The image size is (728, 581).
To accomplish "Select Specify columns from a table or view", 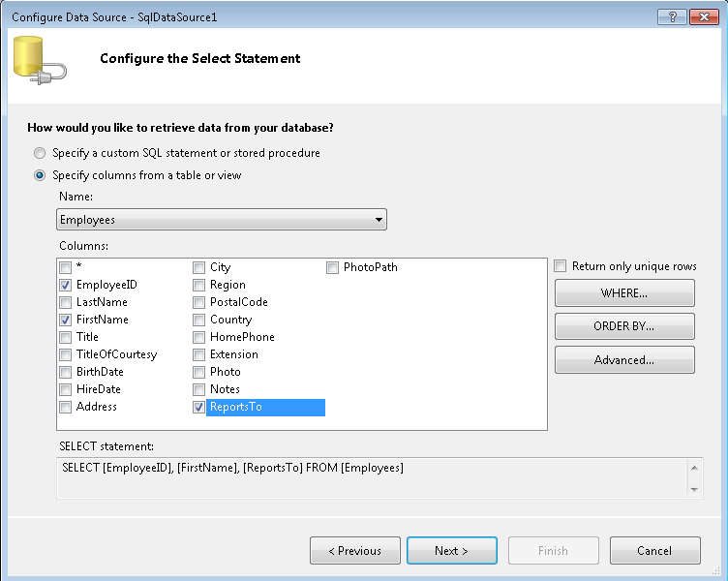I will 40,175.
